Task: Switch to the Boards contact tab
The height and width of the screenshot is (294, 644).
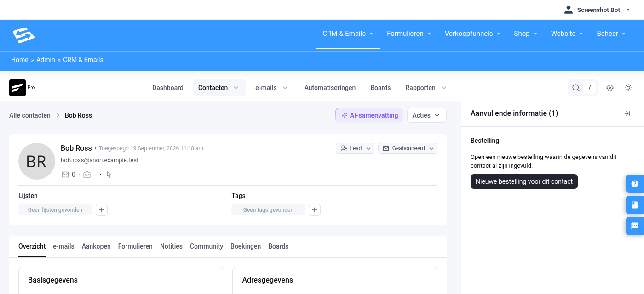Action: tap(278, 246)
